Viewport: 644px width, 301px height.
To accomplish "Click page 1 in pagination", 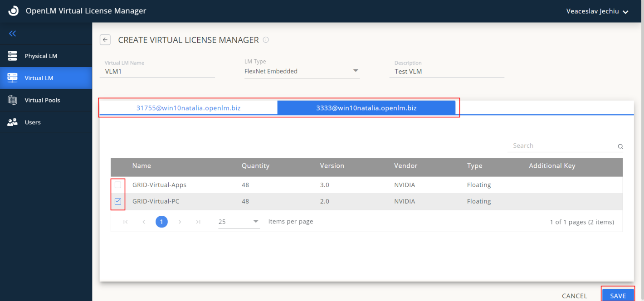I will (161, 222).
